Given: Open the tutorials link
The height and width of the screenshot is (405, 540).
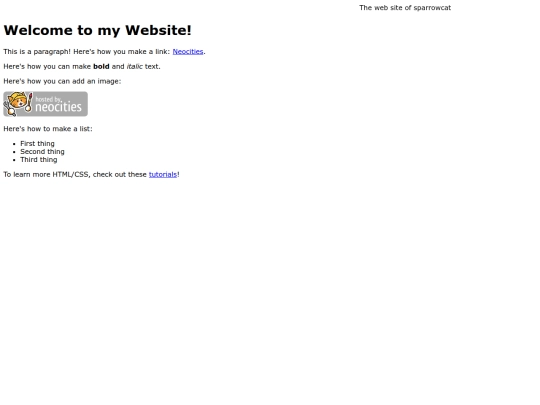Looking at the screenshot, I should click(x=163, y=175).
